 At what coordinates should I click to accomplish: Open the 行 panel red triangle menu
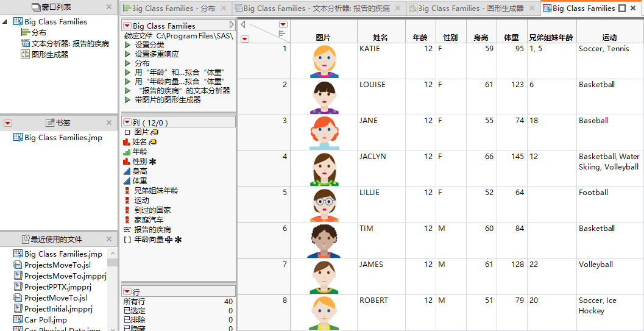(127, 291)
